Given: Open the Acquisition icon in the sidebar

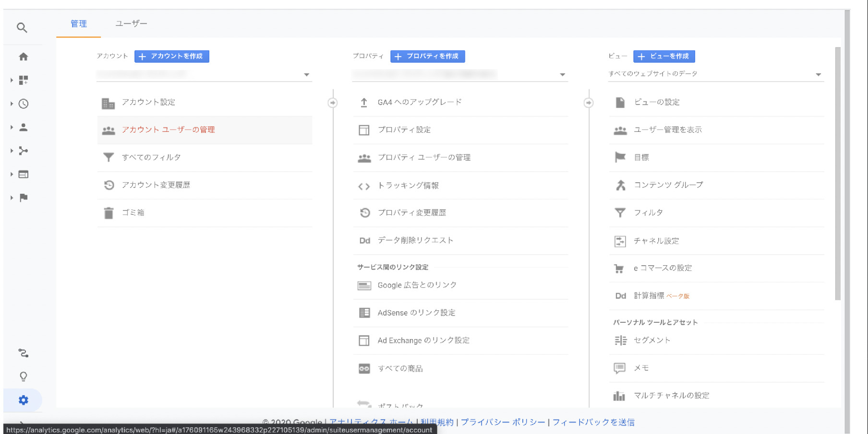Looking at the screenshot, I should click(x=24, y=151).
